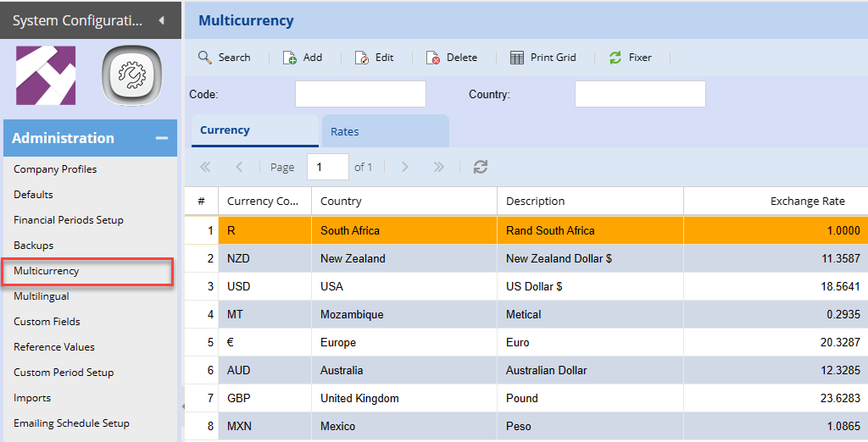Open Company Profiles in sidebar
This screenshot has height=442, width=868.
(x=55, y=169)
